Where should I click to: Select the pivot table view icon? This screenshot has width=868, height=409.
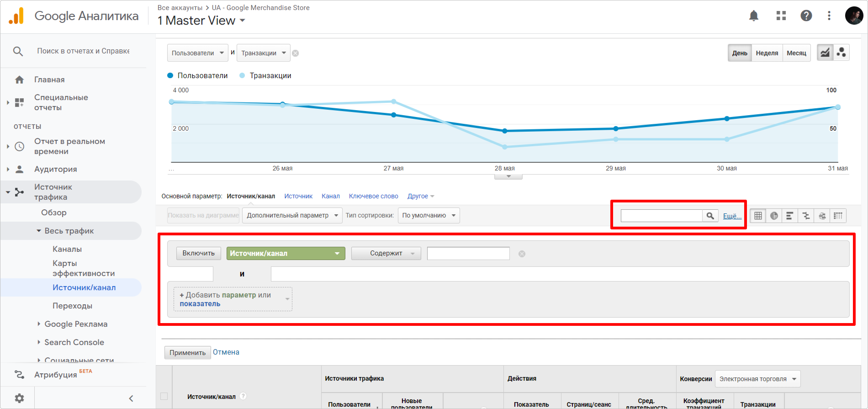838,216
